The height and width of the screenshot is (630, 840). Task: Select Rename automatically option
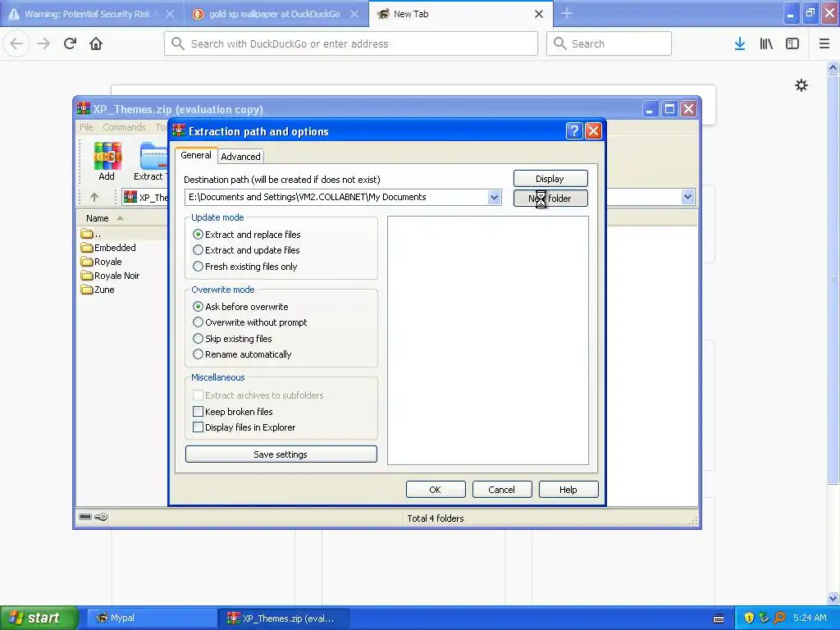[x=242, y=354]
